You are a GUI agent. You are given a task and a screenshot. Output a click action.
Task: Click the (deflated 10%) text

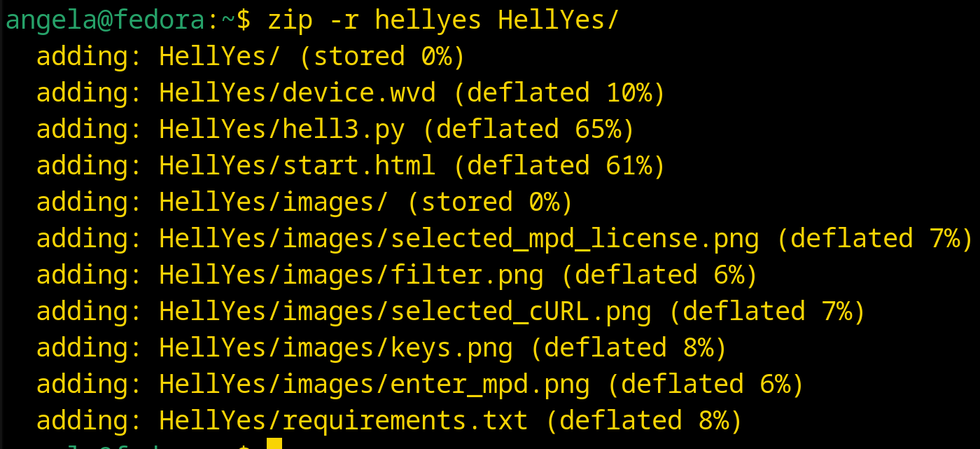pos(559,93)
